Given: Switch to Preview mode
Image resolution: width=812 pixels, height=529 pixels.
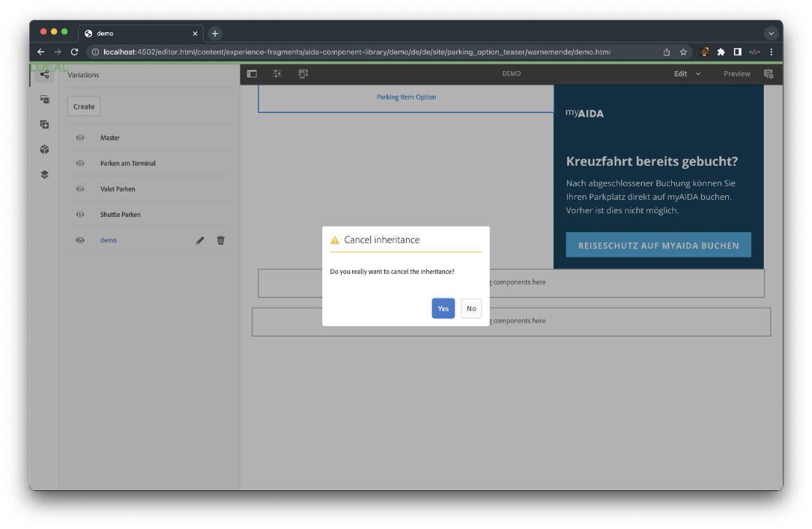Looking at the screenshot, I should 737,74.
